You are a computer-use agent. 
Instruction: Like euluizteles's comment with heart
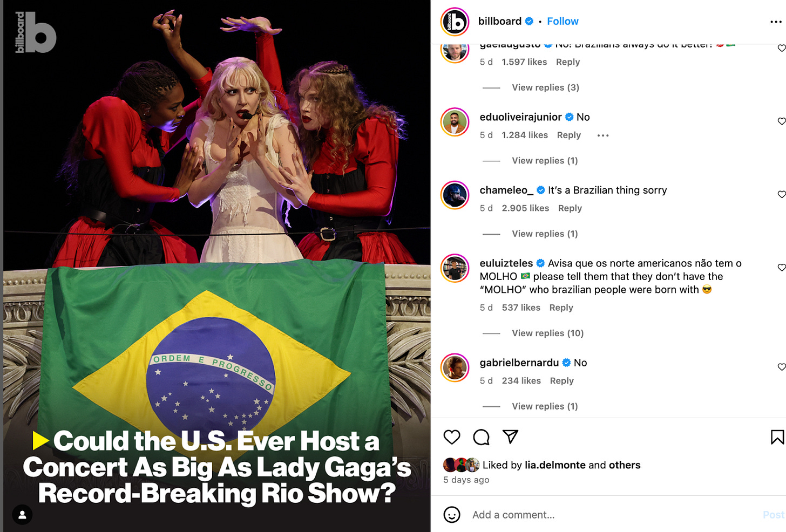click(781, 268)
